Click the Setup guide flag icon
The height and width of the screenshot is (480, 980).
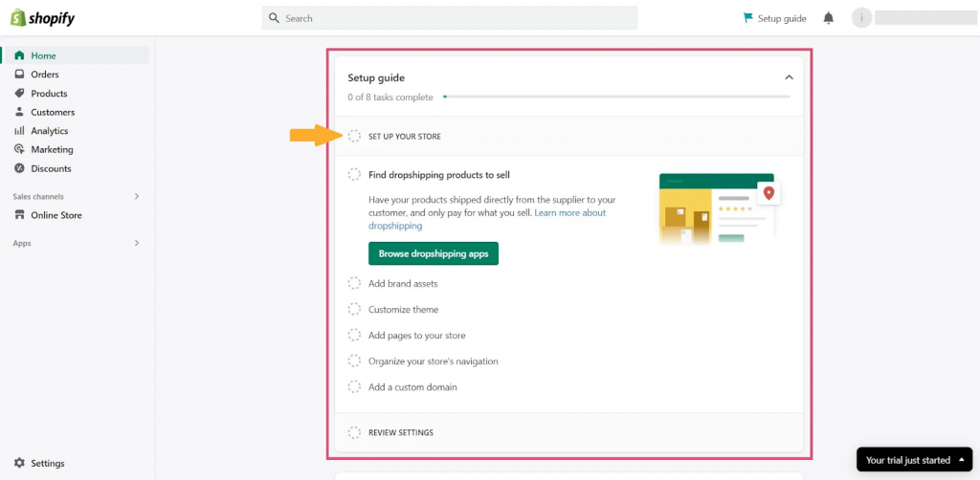click(x=748, y=18)
